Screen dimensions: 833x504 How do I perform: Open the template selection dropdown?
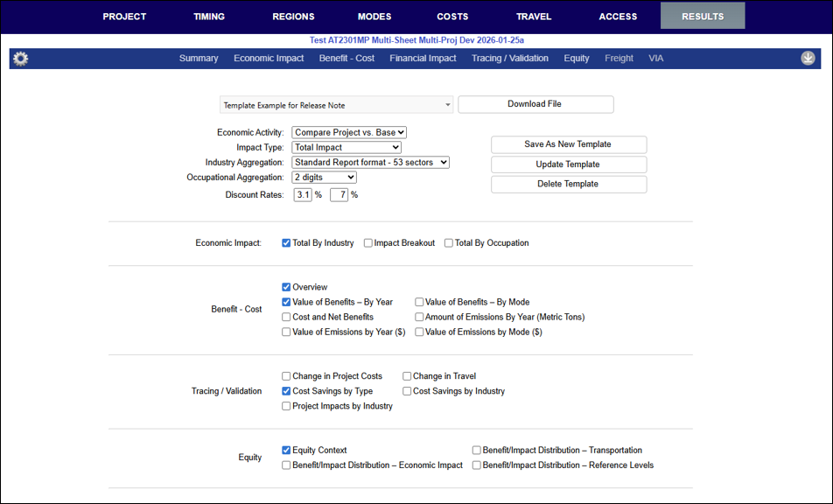[x=336, y=105]
